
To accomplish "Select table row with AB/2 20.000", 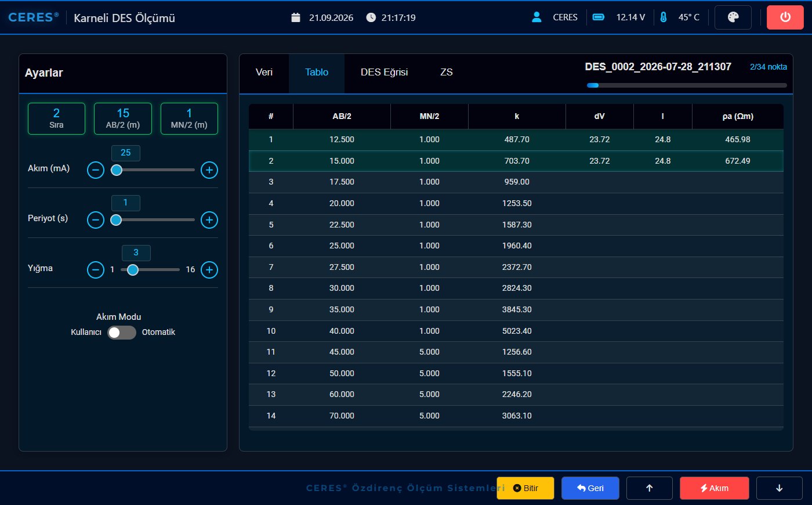I will pos(516,204).
